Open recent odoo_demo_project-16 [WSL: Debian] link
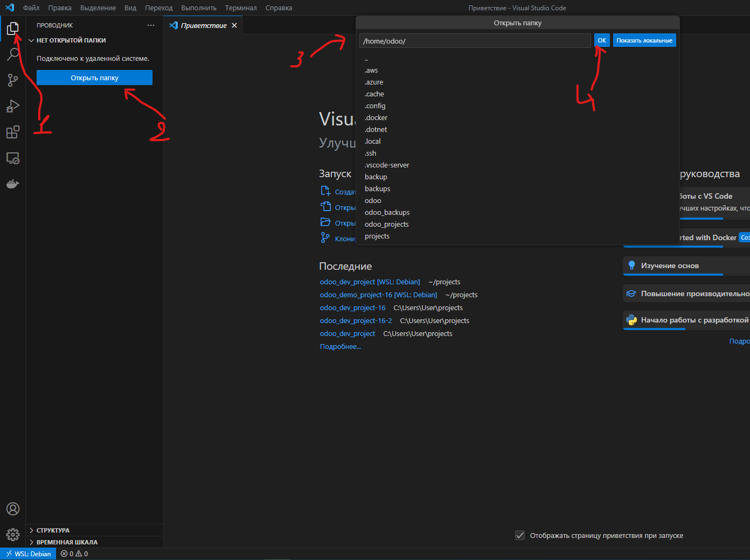The image size is (750, 560). click(378, 295)
